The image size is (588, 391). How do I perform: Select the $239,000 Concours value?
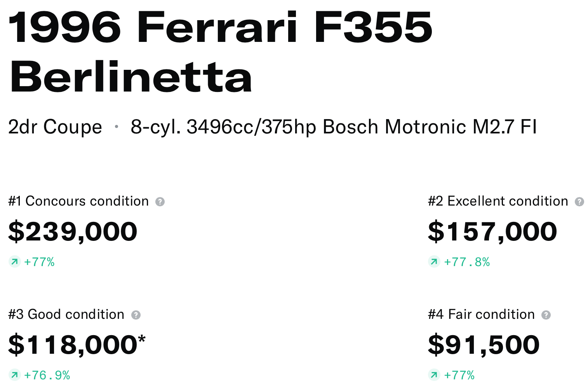[x=73, y=232]
